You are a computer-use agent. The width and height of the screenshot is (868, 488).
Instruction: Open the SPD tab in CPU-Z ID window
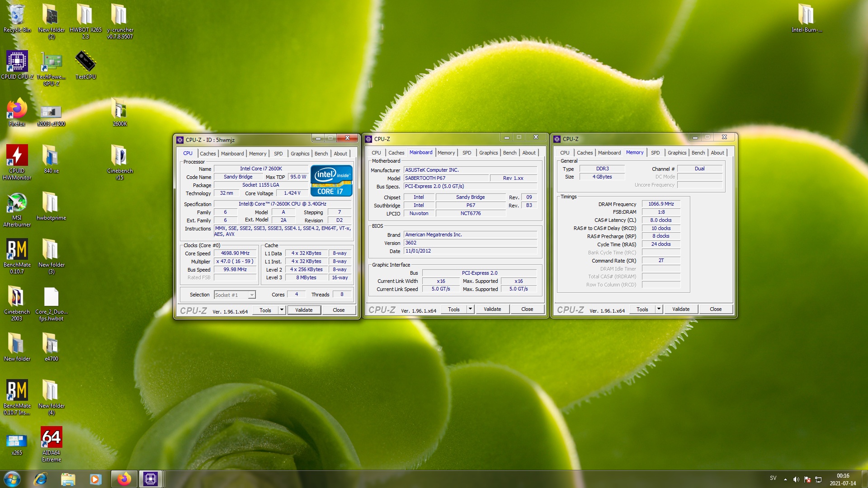click(278, 154)
